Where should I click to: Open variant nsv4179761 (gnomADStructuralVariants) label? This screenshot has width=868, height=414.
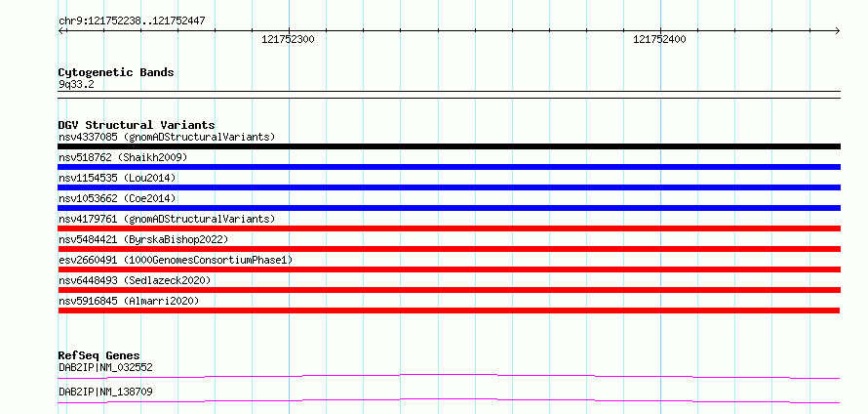167,219
